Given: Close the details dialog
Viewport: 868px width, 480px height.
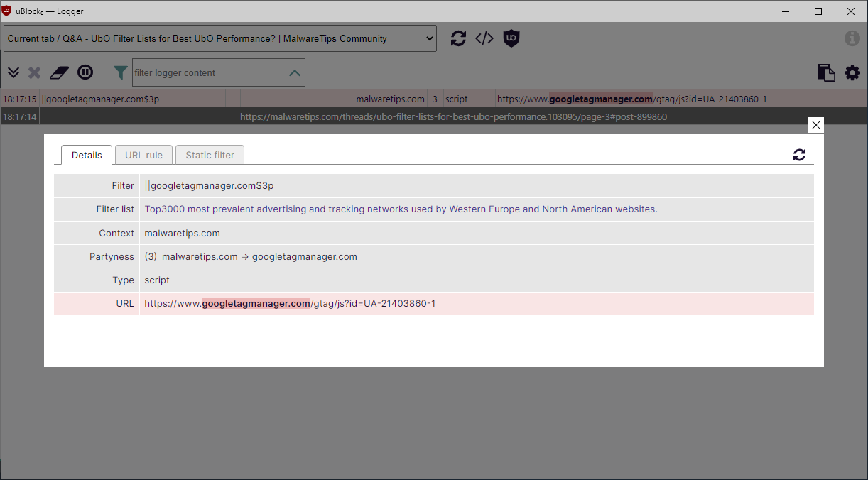Looking at the screenshot, I should pyautogui.click(x=816, y=125).
